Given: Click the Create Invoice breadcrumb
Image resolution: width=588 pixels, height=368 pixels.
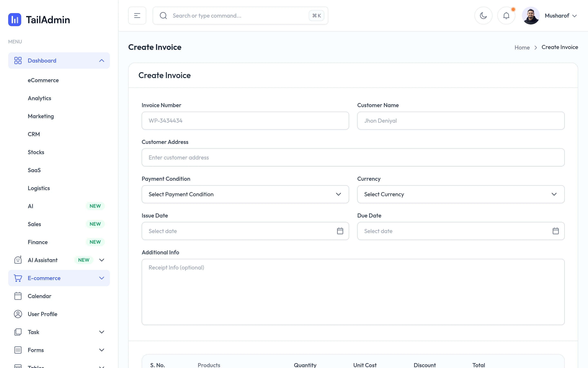Looking at the screenshot, I should pos(560,47).
